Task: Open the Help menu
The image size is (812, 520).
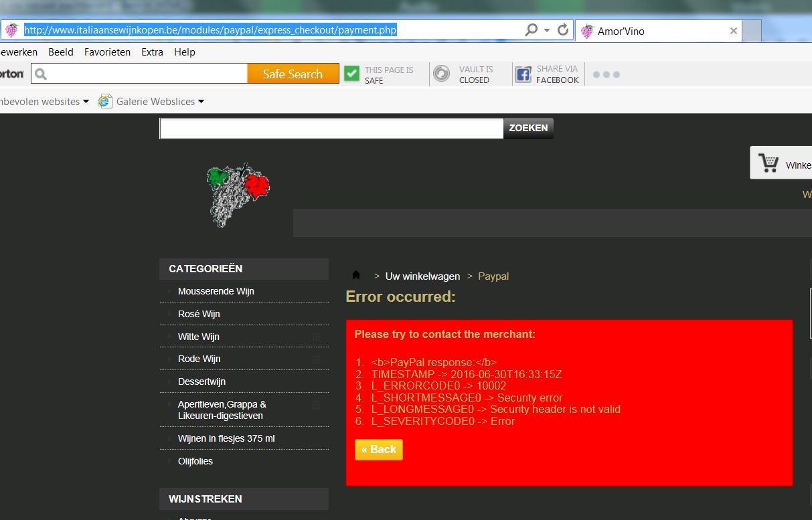Action: tap(185, 52)
